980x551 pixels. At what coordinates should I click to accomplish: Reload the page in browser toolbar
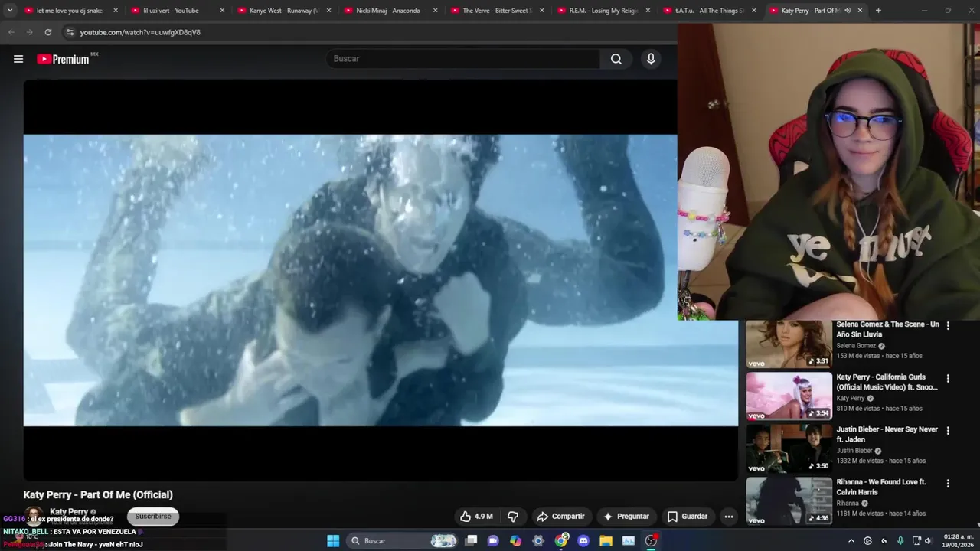tap(48, 32)
